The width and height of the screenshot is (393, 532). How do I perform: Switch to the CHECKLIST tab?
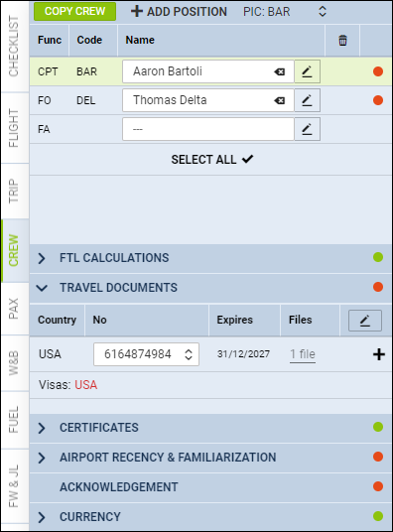point(14,46)
